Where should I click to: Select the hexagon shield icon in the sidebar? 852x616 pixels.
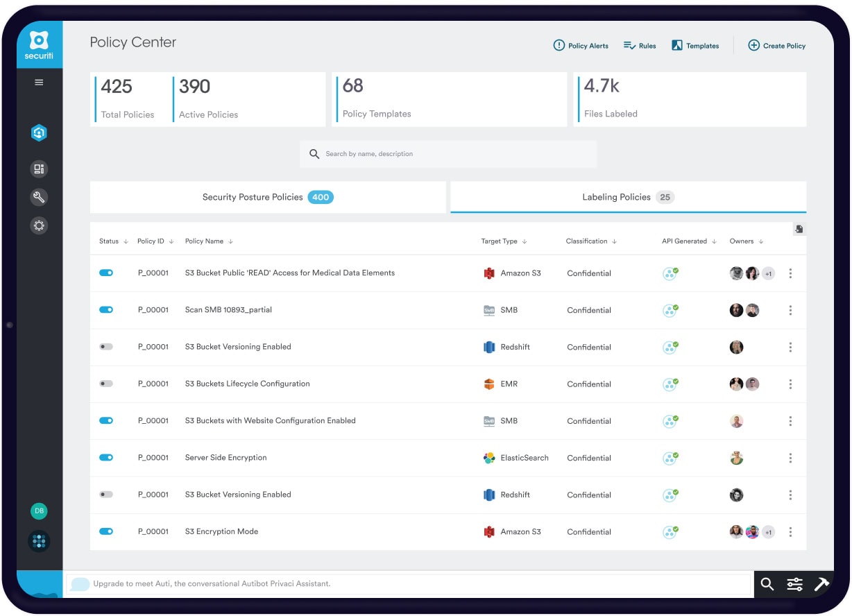pyautogui.click(x=39, y=132)
